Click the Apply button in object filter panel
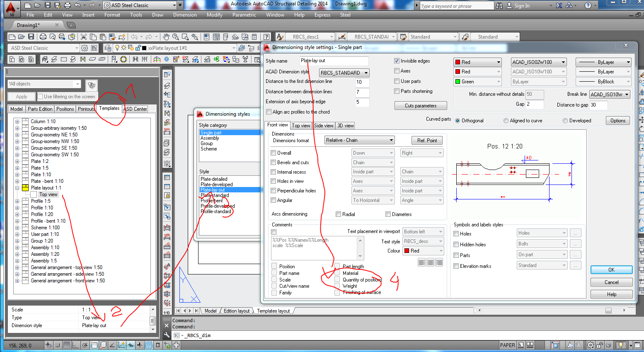The image size is (644, 352). [22, 97]
